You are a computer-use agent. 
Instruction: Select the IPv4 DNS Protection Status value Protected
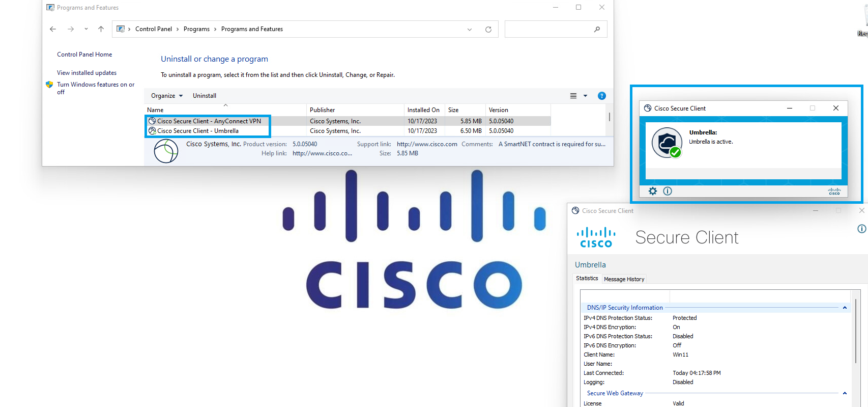[684, 318]
